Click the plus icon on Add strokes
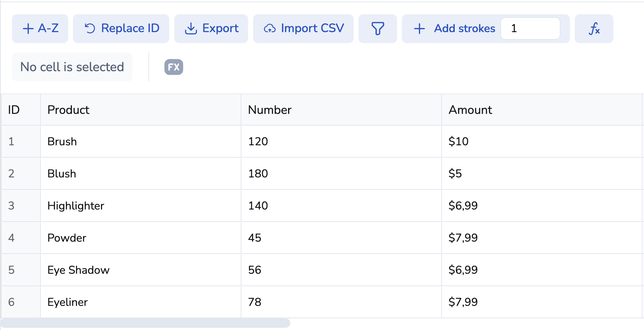The image size is (644, 330). [419, 28]
